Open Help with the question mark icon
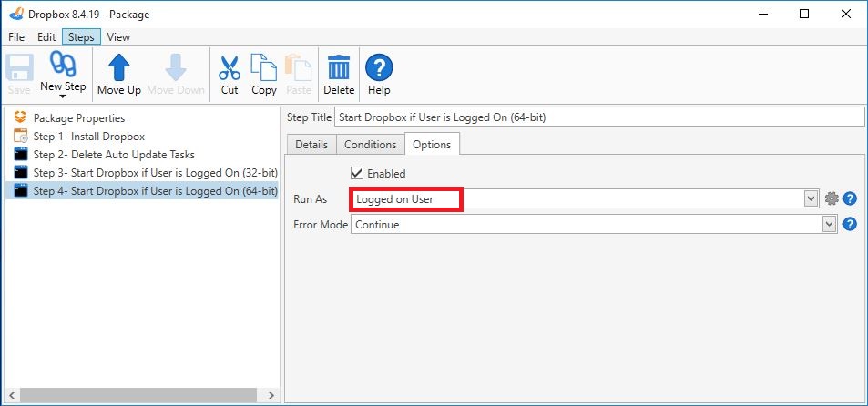The width and height of the screenshot is (868, 406). [379, 67]
